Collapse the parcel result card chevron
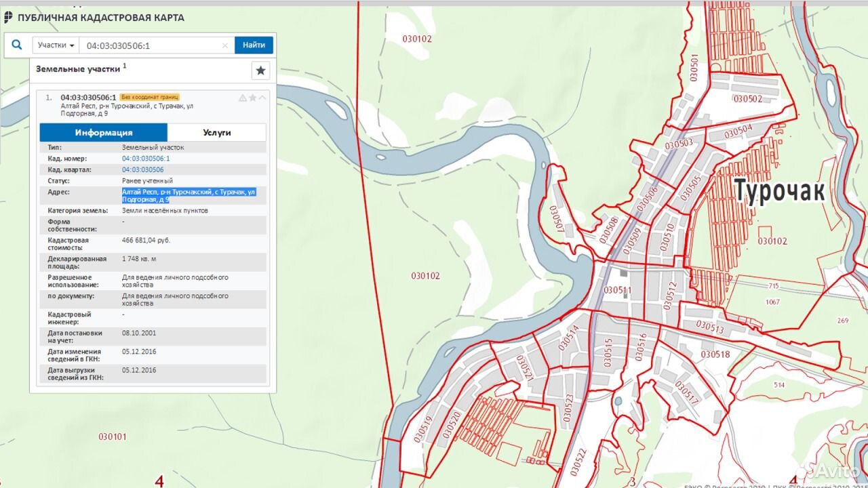This screenshot has height=488, width=868. pos(262,98)
